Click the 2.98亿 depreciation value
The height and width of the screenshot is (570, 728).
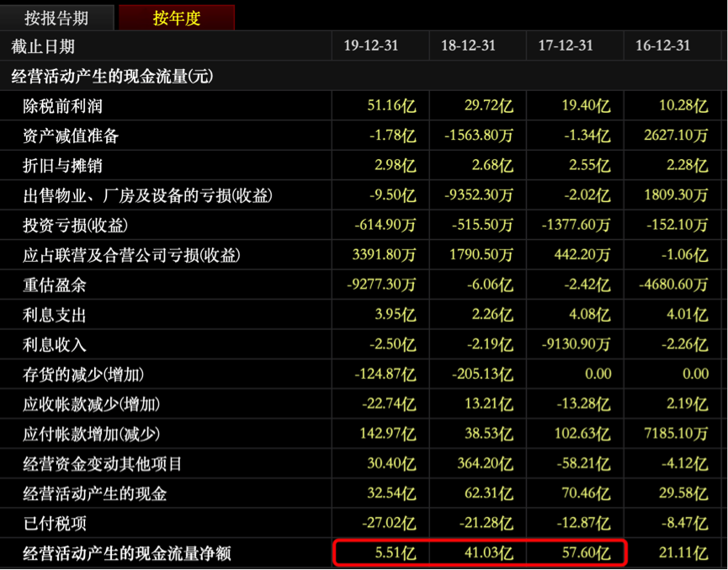coord(395,165)
